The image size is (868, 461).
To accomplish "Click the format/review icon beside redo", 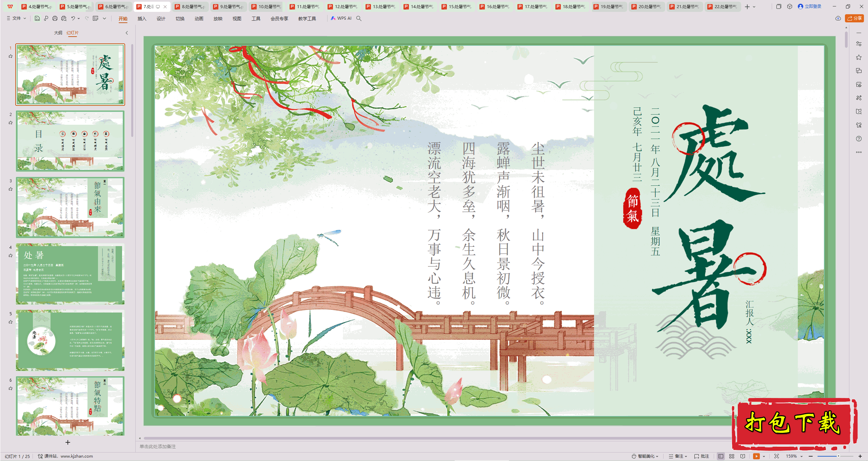I will click(96, 18).
